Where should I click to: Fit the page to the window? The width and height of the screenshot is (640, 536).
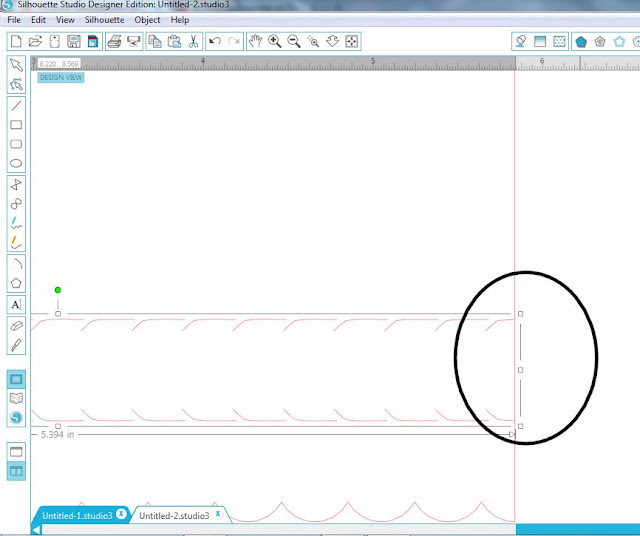coord(352,41)
